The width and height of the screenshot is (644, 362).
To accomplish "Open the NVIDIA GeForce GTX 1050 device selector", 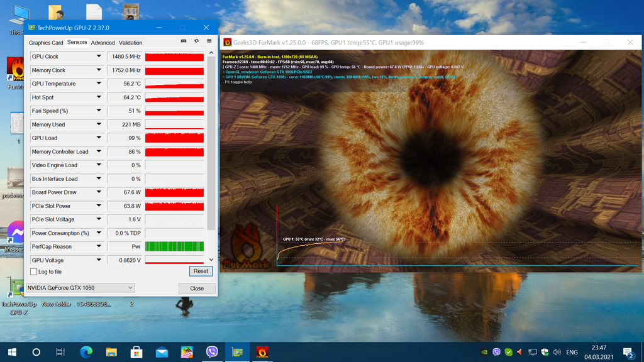I will (80, 288).
